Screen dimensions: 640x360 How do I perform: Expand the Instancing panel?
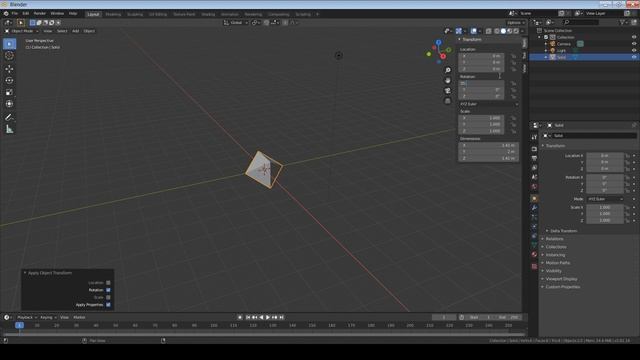[555, 255]
